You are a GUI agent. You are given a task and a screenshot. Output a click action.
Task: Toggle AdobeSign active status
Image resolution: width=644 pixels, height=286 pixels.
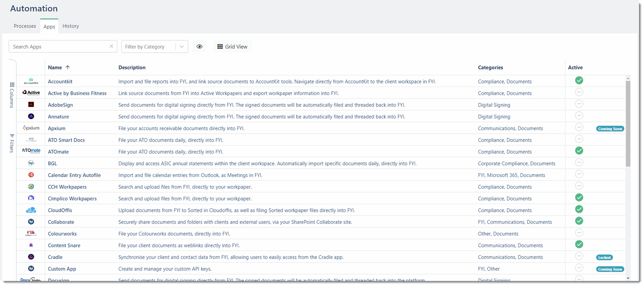click(x=579, y=104)
